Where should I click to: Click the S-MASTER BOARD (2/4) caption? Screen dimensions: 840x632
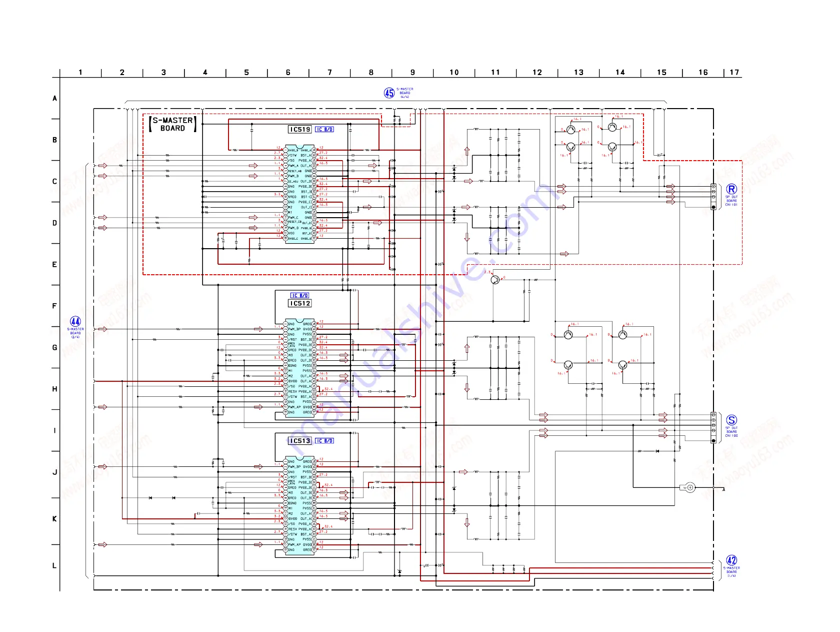tap(75, 333)
